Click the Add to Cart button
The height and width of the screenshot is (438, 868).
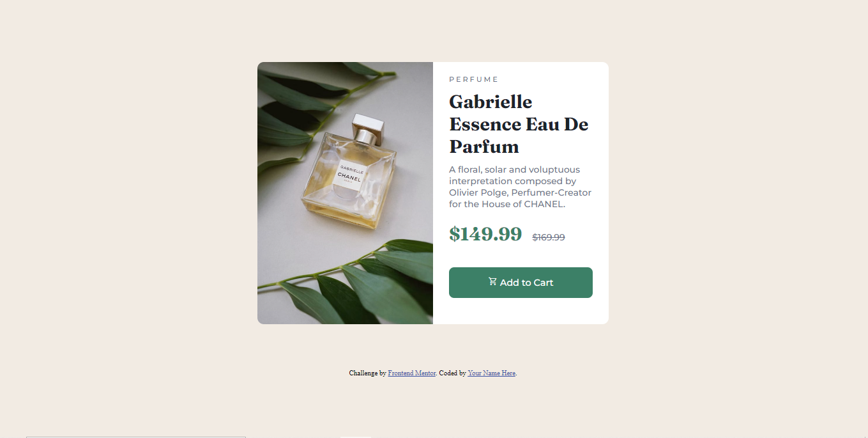pos(521,283)
